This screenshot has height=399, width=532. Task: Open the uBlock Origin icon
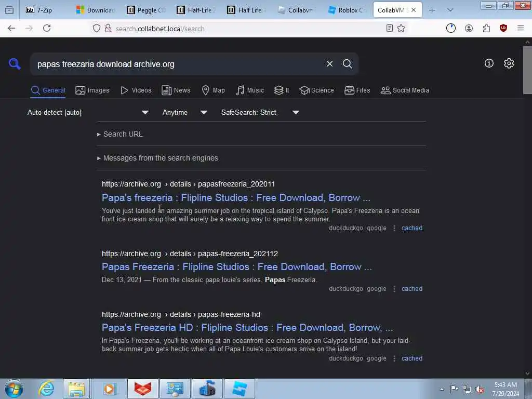(x=503, y=28)
